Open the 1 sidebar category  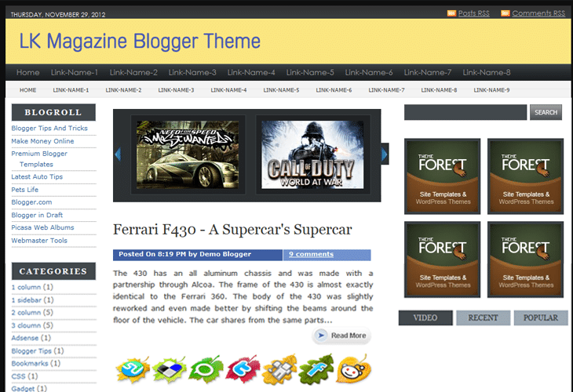click(27, 300)
